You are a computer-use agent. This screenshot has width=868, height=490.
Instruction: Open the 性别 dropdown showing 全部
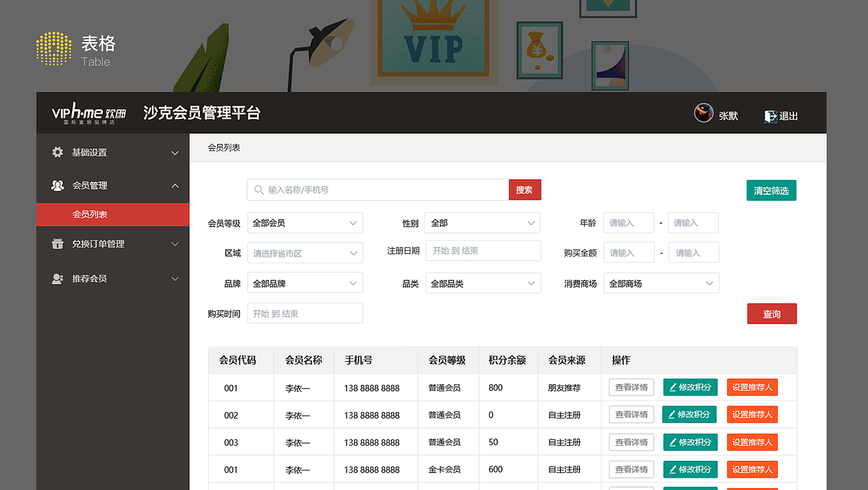pyautogui.click(x=483, y=223)
